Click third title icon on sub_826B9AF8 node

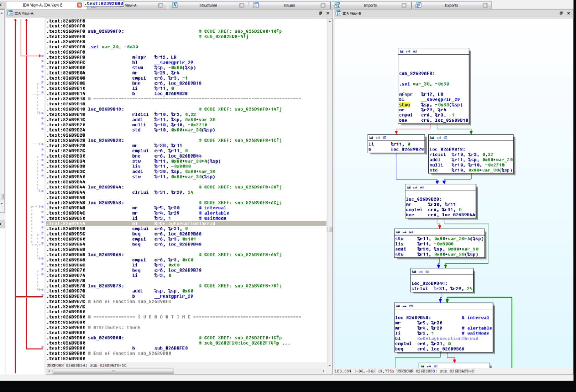coord(415,51)
